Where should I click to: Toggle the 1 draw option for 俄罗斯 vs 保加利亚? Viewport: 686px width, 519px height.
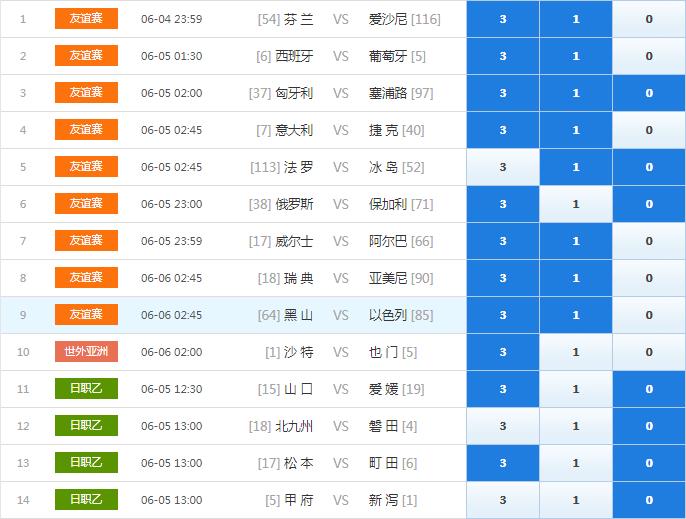(576, 204)
